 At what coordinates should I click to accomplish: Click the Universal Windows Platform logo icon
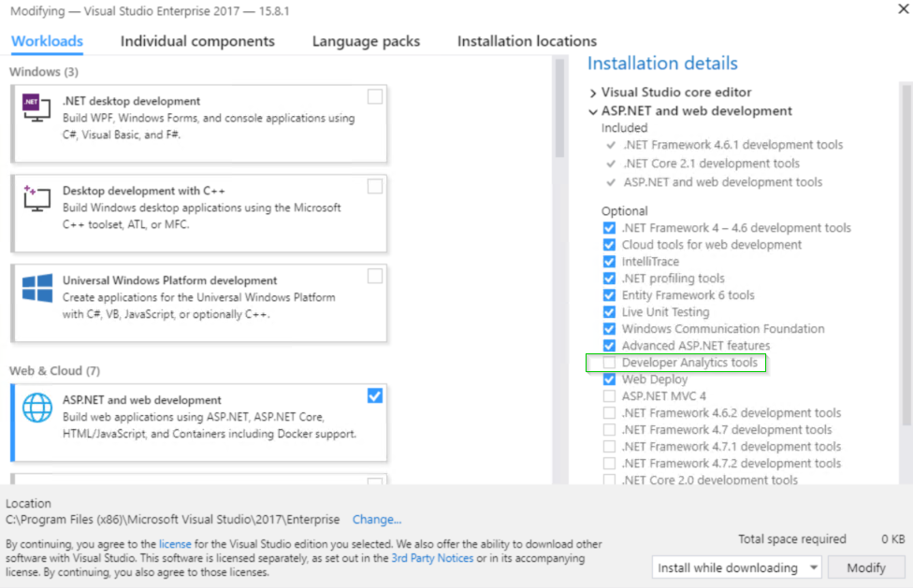pyautogui.click(x=37, y=288)
